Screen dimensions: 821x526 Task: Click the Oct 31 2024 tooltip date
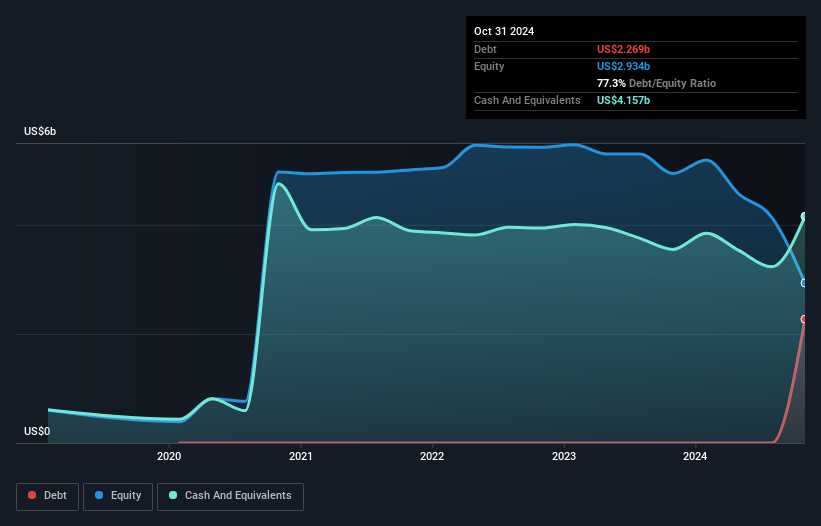click(504, 31)
